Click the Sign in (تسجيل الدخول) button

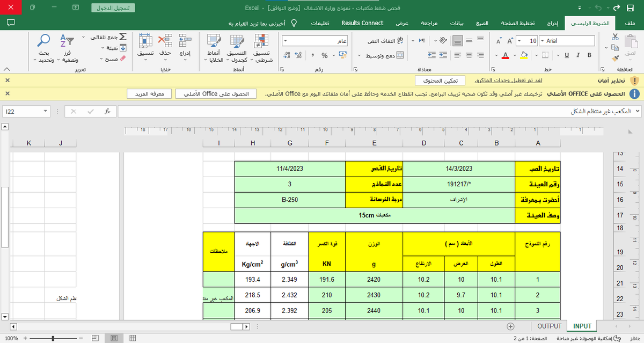click(x=113, y=8)
